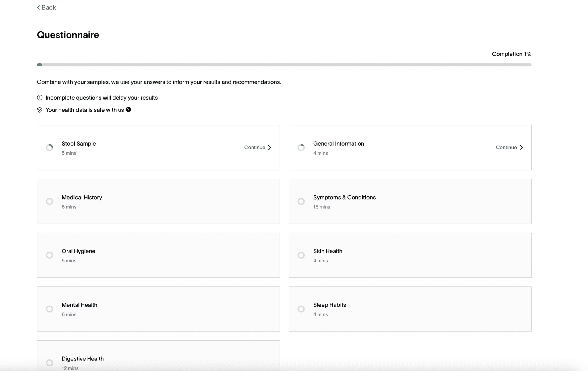The image size is (588, 371).
Task: Click the Digestive Health status circle
Action: click(49, 363)
